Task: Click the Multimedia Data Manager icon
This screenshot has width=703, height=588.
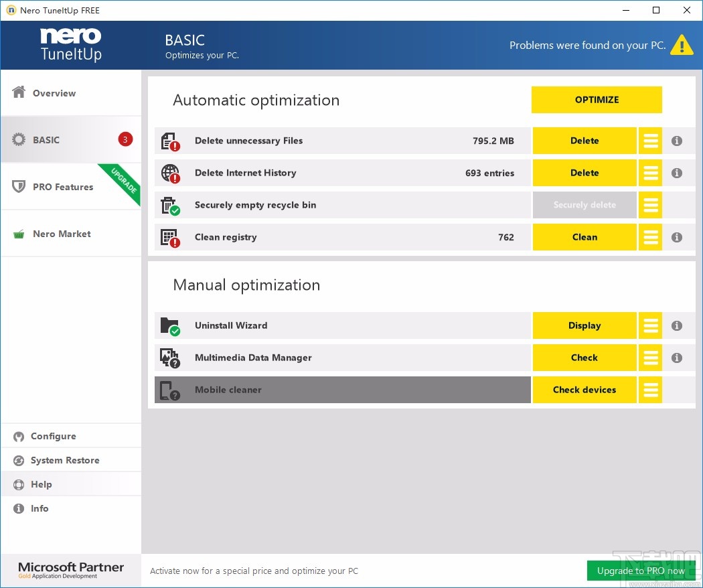Action: [x=170, y=358]
